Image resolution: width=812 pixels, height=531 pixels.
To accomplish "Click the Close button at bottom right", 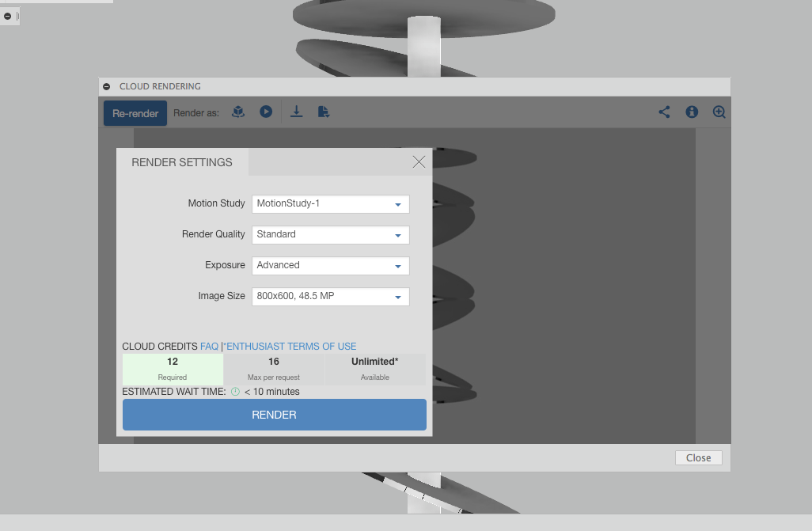I will pos(698,457).
